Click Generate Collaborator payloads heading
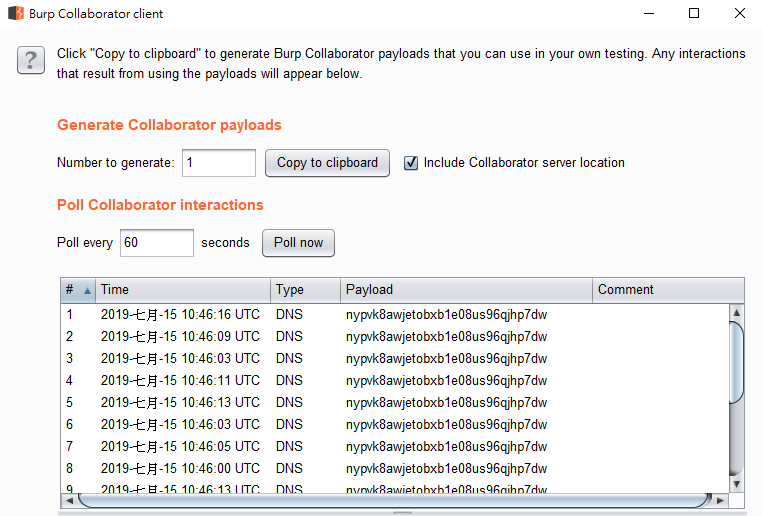The height and width of the screenshot is (516, 762). 169,125
